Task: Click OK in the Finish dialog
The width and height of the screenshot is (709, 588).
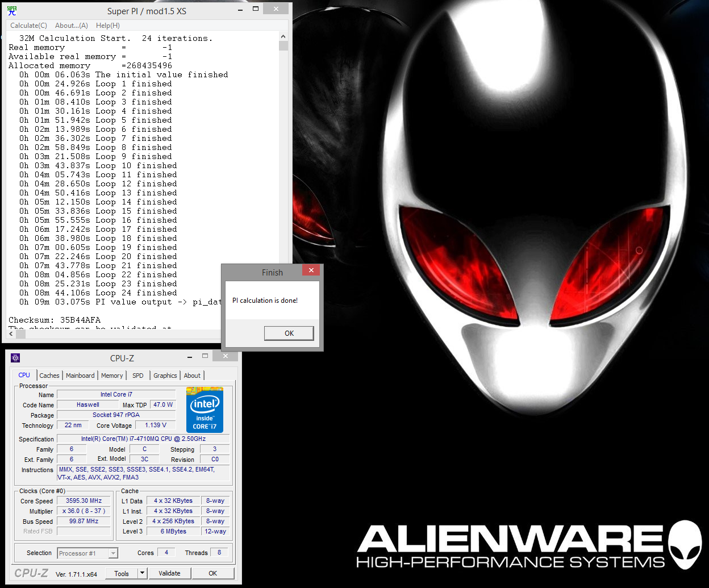Action: (289, 333)
